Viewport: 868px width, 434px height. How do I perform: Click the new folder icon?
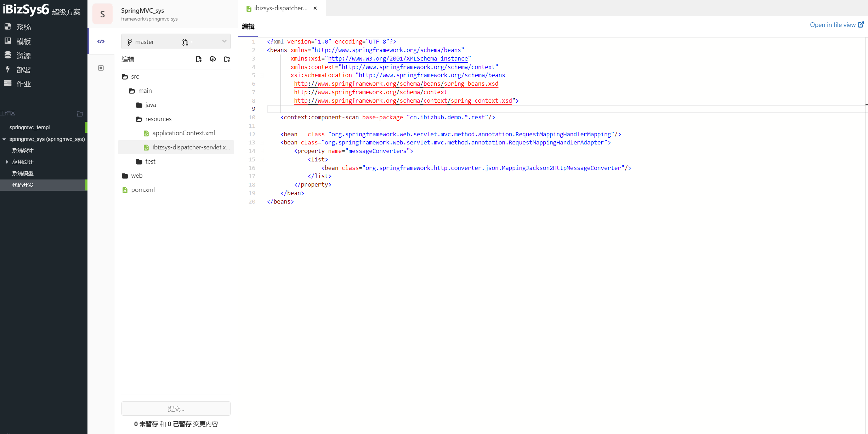tap(227, 59)
